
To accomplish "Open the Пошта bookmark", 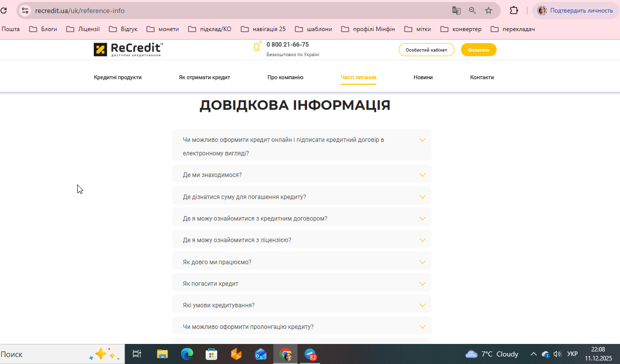I will point(11,29).
